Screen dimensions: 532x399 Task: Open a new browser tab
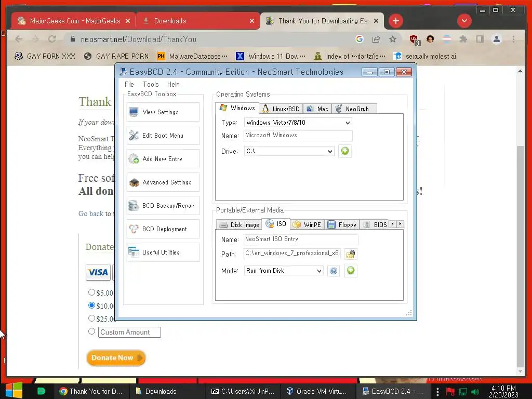[x=395, y=21]
